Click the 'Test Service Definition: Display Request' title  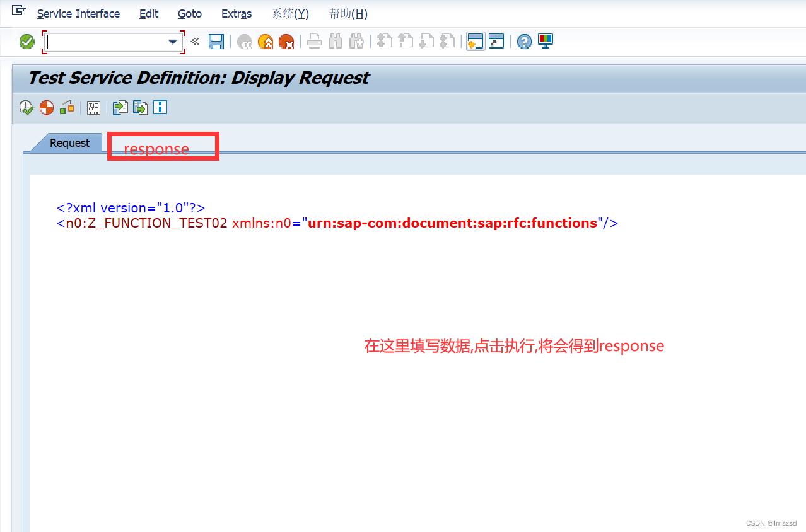[199, 78]
